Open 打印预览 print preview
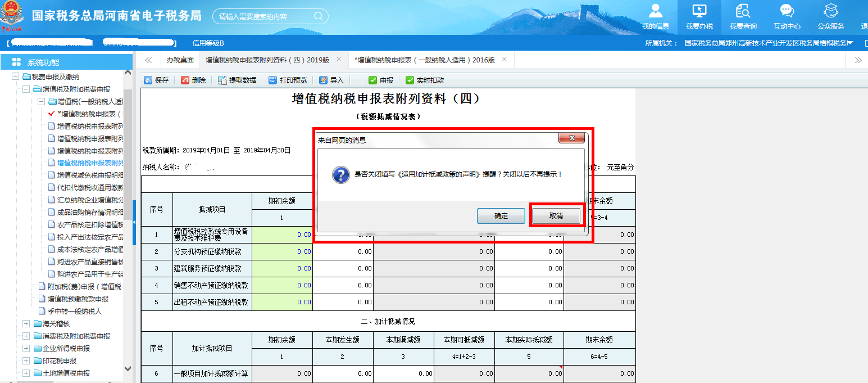 pos(273,80)
